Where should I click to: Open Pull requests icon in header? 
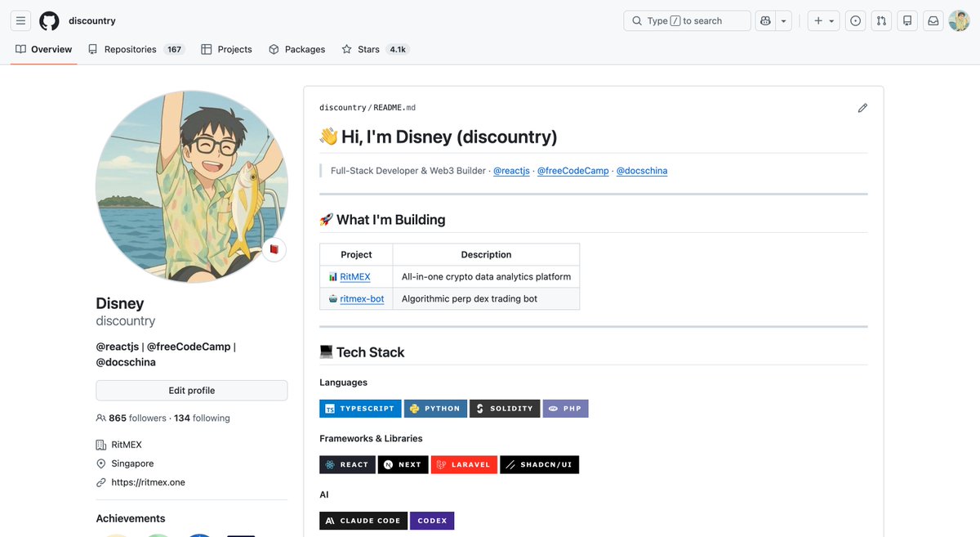click(881, 20)
